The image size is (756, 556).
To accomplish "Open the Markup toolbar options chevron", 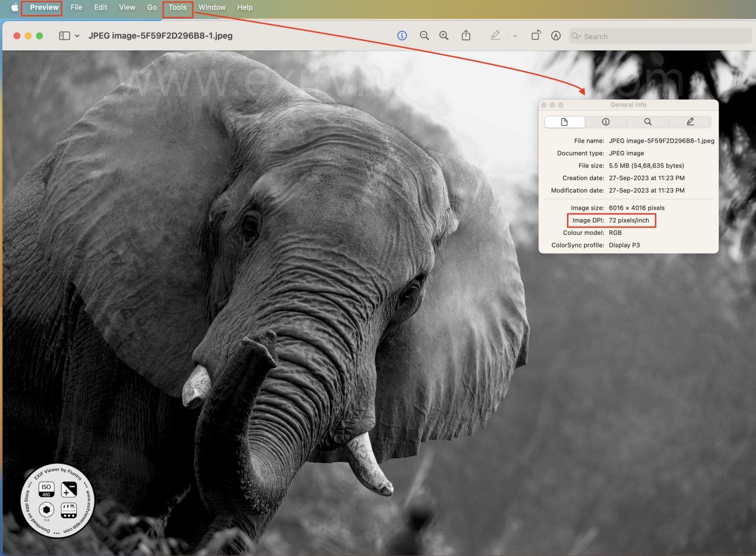I will click(515, 36).
